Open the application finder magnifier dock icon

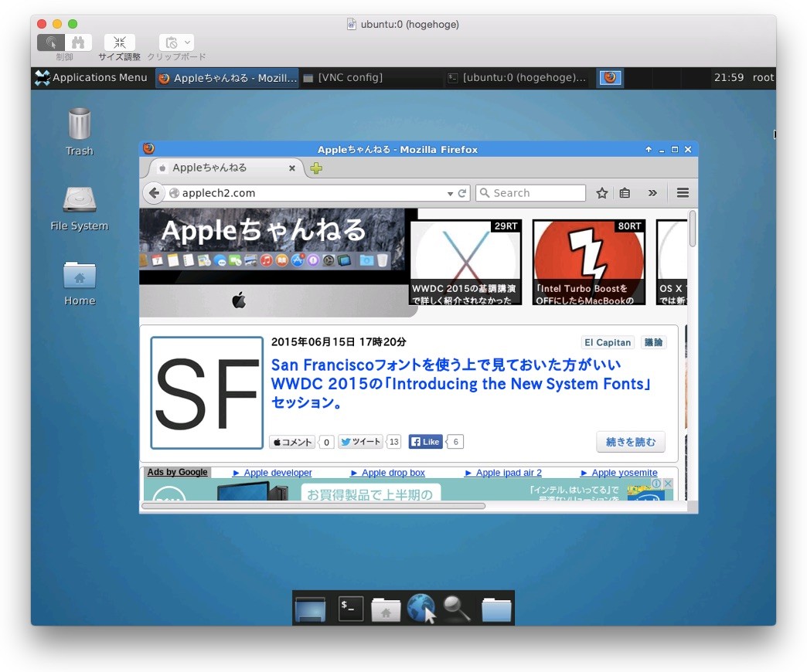click(457, 608)
